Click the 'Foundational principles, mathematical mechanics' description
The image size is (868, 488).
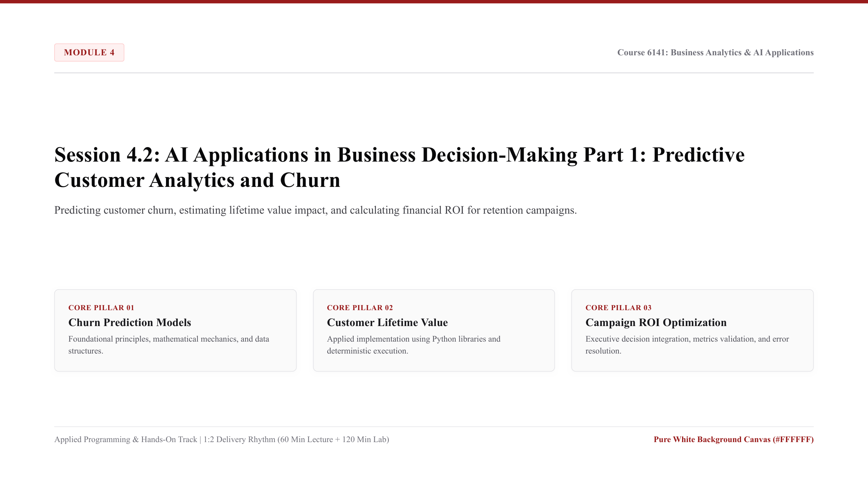[169, 345]
